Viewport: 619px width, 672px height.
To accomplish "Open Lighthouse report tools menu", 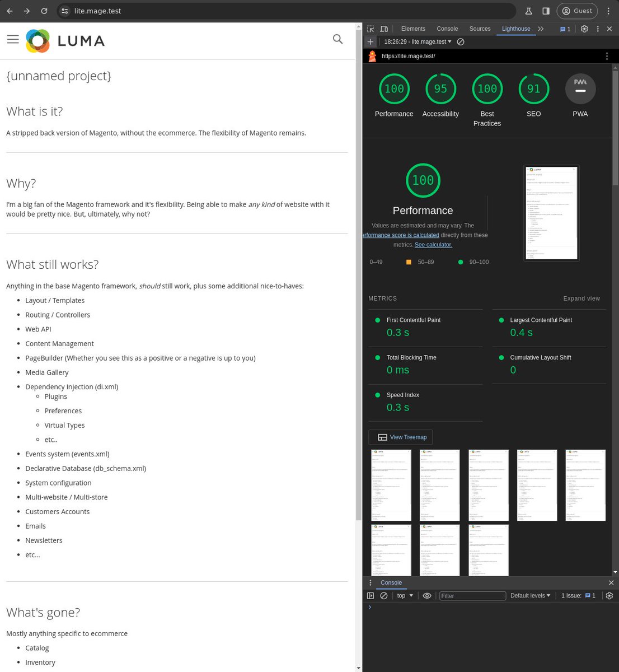I will (x=607, y=56).
